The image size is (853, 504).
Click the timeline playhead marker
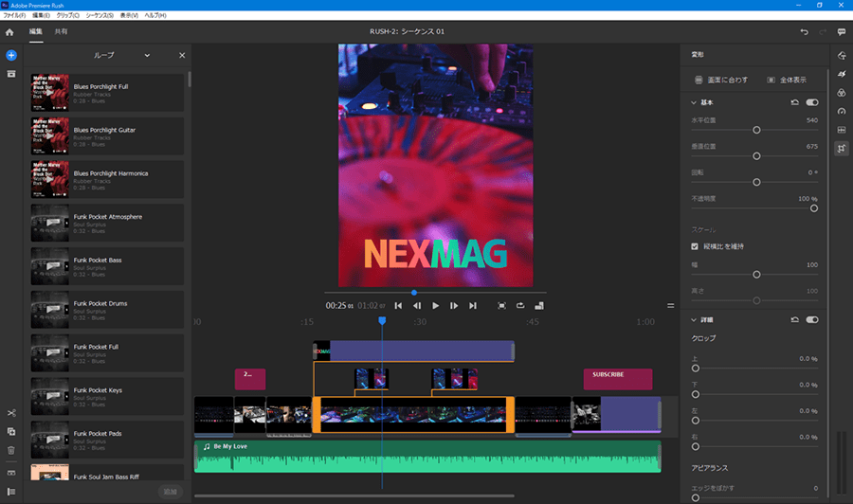(x=382, y=321)
